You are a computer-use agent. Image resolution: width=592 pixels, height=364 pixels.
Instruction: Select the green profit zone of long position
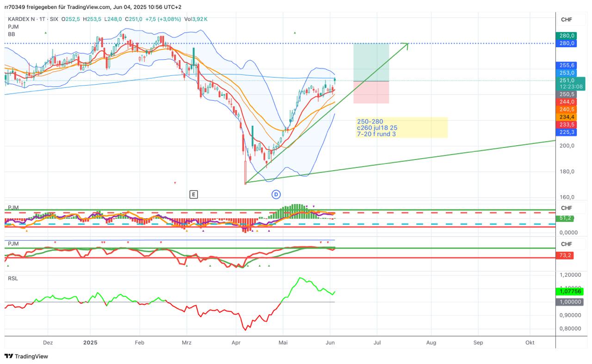(x=371, y=62)
